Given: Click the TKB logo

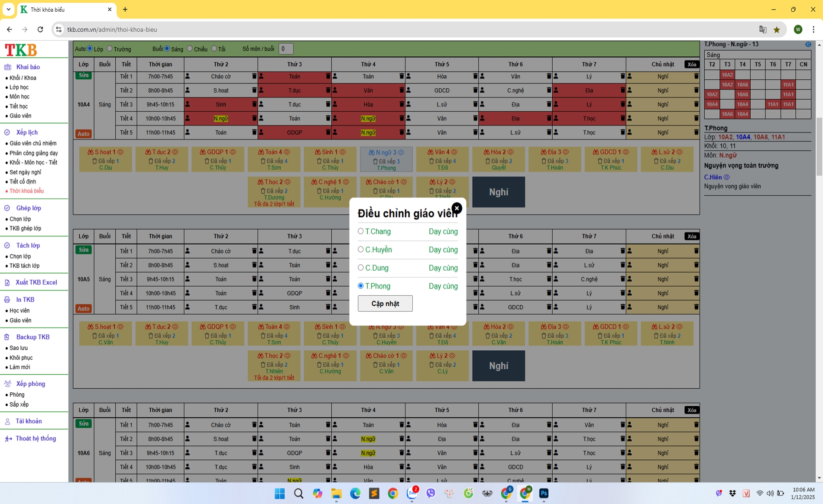Looking at the screenshot, I should (21, 50).
